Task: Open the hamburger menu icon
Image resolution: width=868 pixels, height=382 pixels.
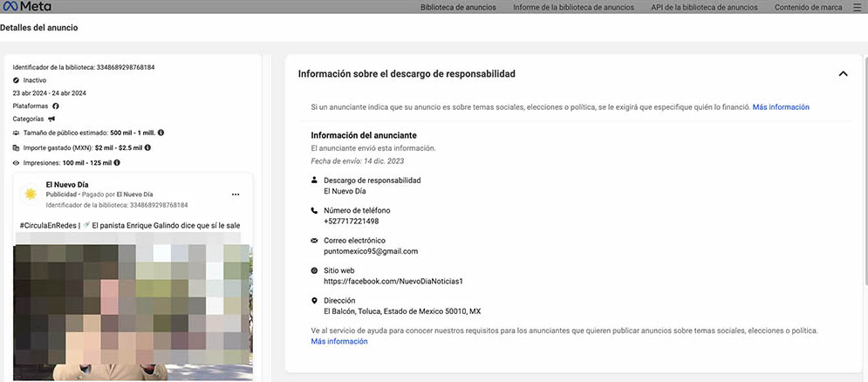Action: tap(857, 7)
